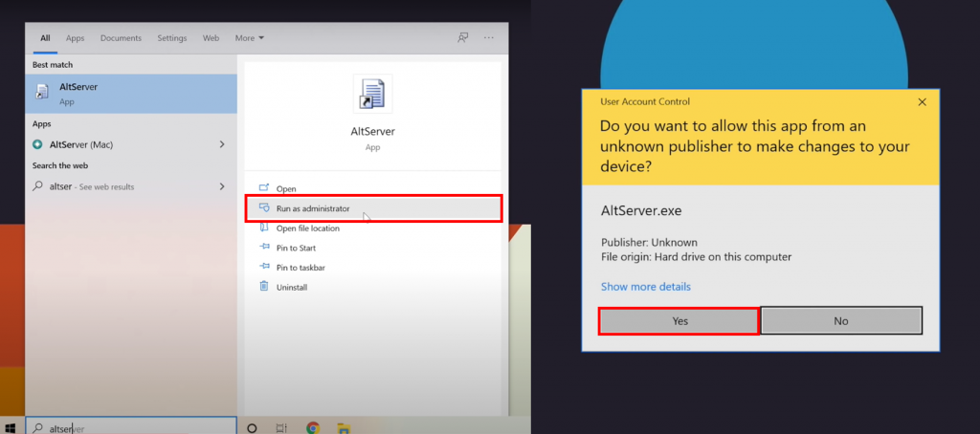Click the File origin: Hard drive text
The height and width of the screenshot is (434, 980).
(x=697, y=256)
